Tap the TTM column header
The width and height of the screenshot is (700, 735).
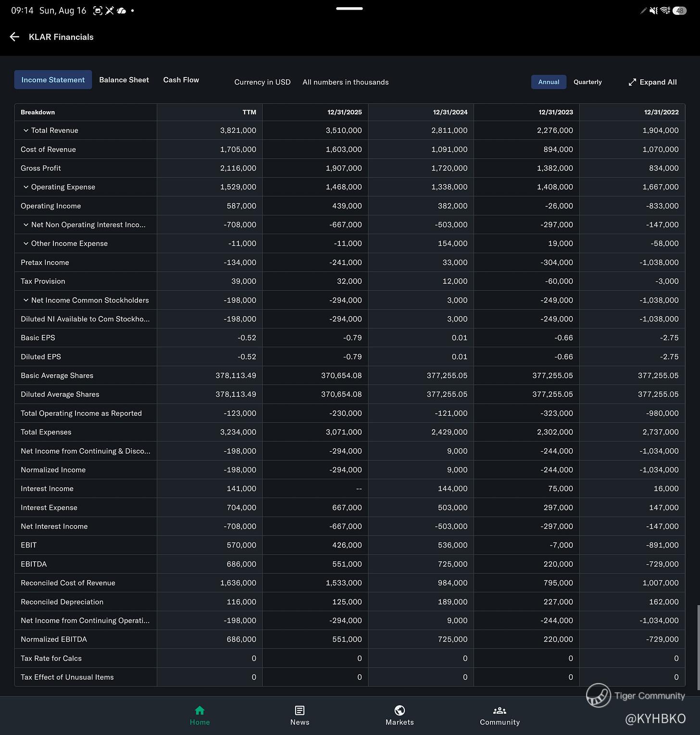[x=249, y=112]
